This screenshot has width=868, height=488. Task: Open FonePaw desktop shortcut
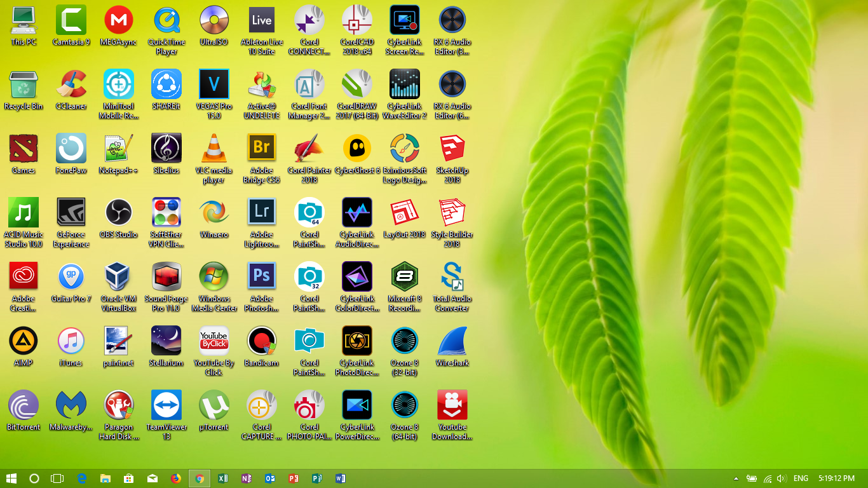point(71,148)
